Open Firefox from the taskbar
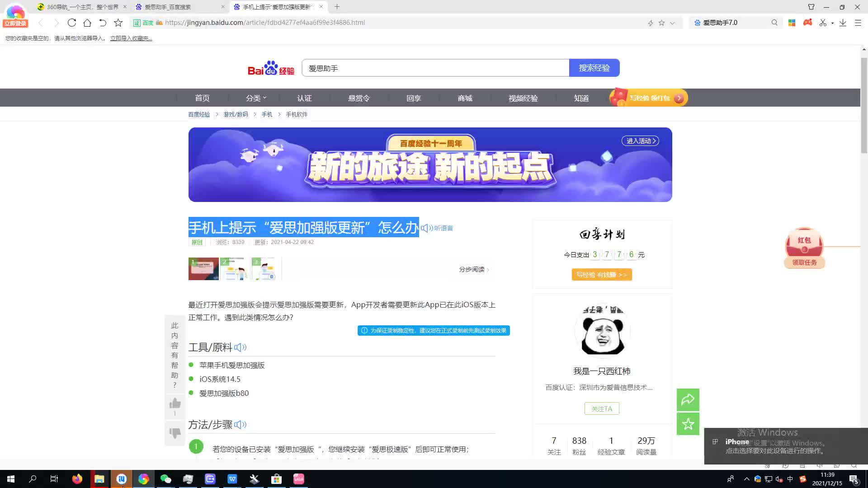This screenshot has height=488, width=868. coord(77,479)
